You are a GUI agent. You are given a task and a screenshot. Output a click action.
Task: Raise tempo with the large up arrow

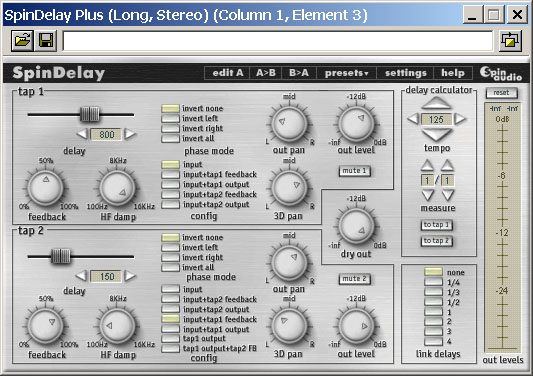(x=436, y=103)
